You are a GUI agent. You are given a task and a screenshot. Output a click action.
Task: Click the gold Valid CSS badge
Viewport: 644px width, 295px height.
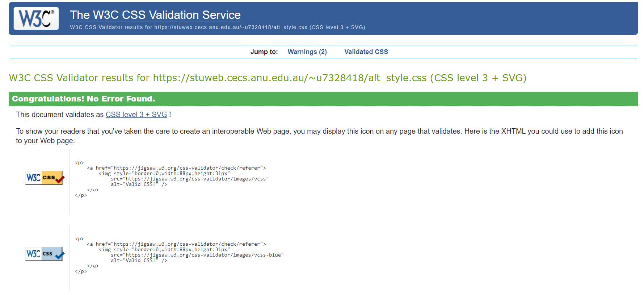pyautogui.click(x=45, y=178)
